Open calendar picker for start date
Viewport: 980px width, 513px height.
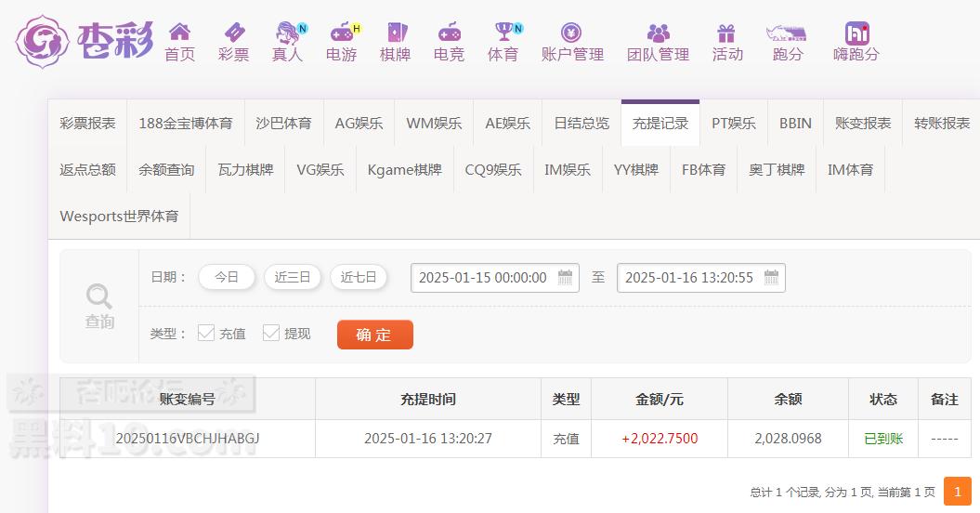coord(565,277)
